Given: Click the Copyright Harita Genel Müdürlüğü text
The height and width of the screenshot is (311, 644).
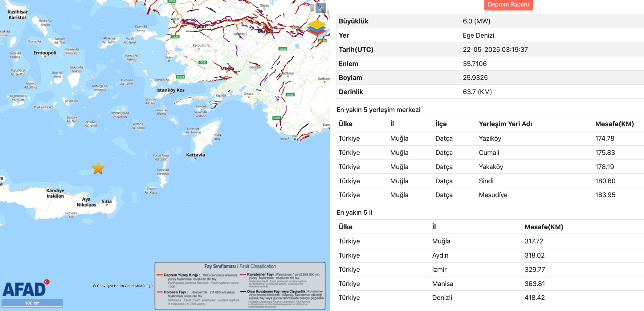Looking at the screenshot, I should (123, 286).
